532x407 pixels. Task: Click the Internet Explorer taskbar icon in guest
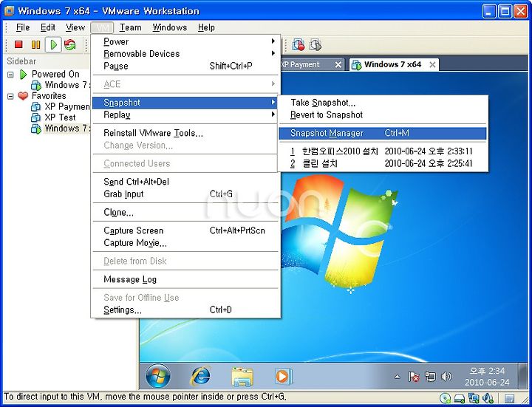click(201, 376)
